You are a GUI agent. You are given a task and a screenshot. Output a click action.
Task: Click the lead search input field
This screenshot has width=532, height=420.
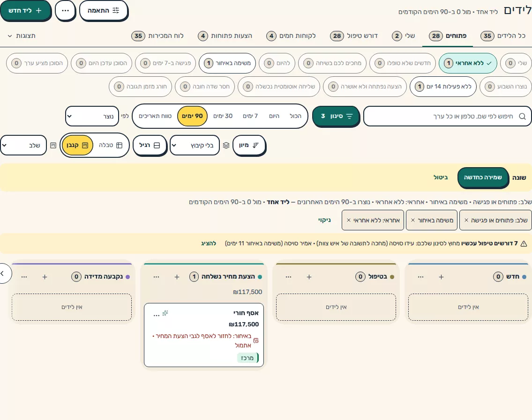pyautogui.click(x=447, y=116)
